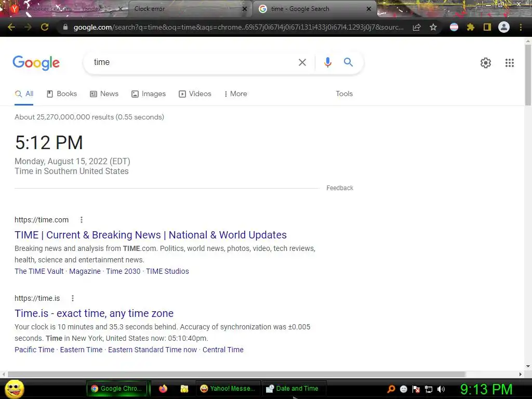This screenshot has width=532, height=399.
Task: Open the Google apps grid
Action: [x=510, y=63]
